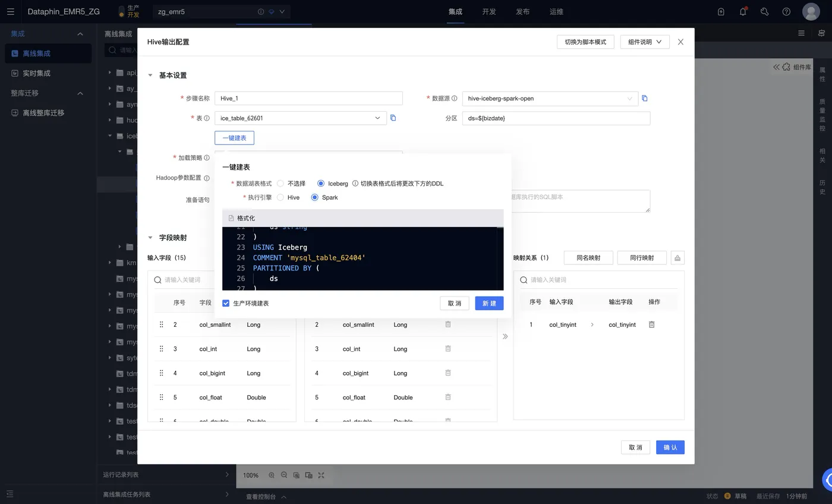The width and height of the screenshot is (832, 504).
Task: Click the notification bell icon
Action: (743, 11)
